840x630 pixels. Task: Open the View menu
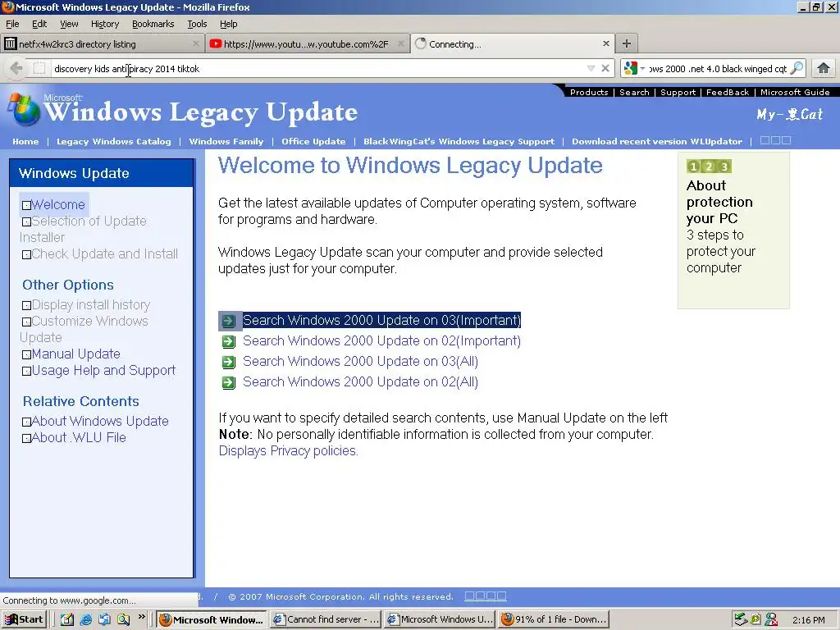coord(69,24)
